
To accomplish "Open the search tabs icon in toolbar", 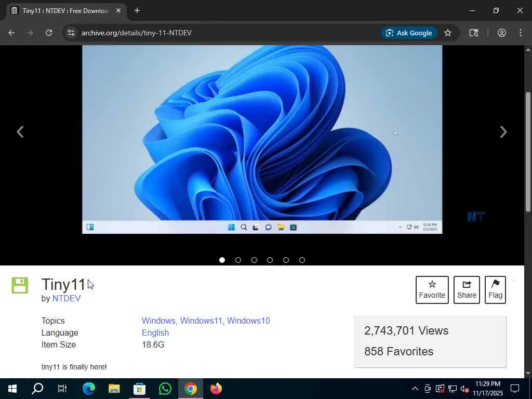I will pyautogui.click(x=474, y=33).
